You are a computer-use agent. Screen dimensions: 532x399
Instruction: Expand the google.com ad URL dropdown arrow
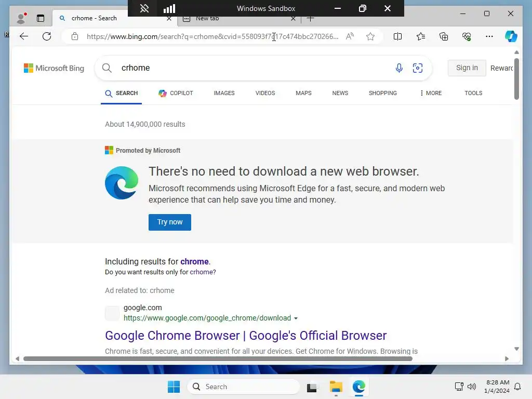tap(296, 318)
